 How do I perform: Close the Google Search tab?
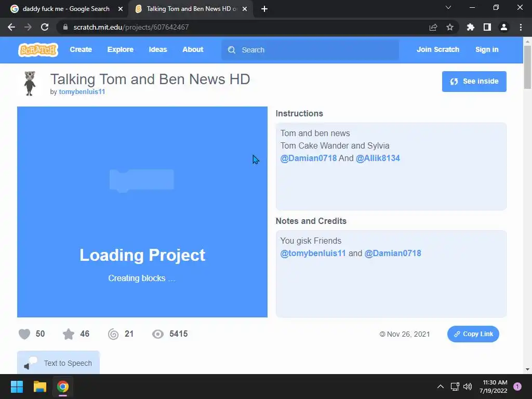point(121,9)
